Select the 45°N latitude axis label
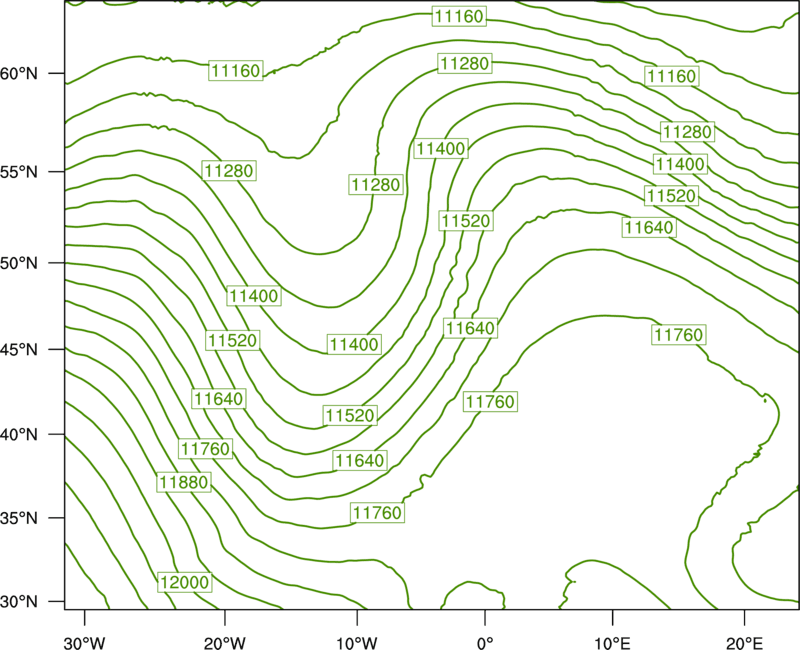 (x=19, y=349)
